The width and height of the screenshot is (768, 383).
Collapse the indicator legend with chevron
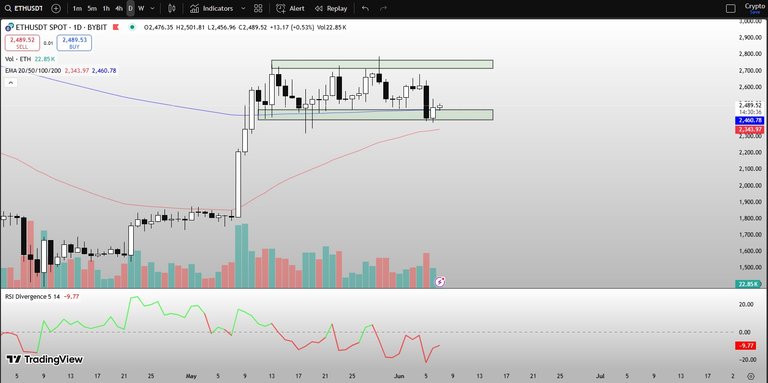click(11, 83)
